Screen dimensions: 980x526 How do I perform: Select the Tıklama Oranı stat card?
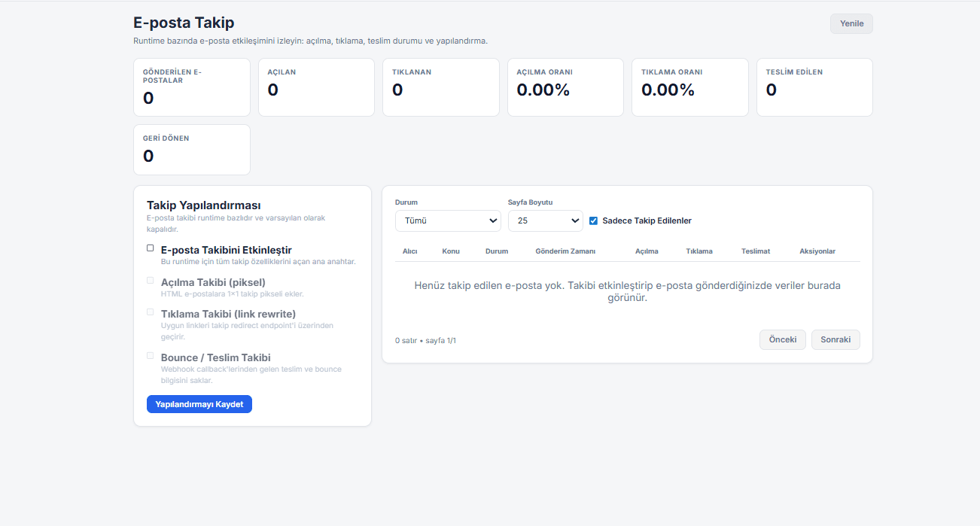(x=690, y=87)
